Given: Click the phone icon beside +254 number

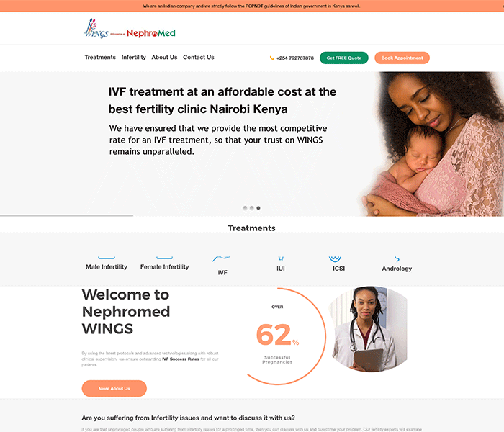Looking at the screenshot, I should [271, 58].
